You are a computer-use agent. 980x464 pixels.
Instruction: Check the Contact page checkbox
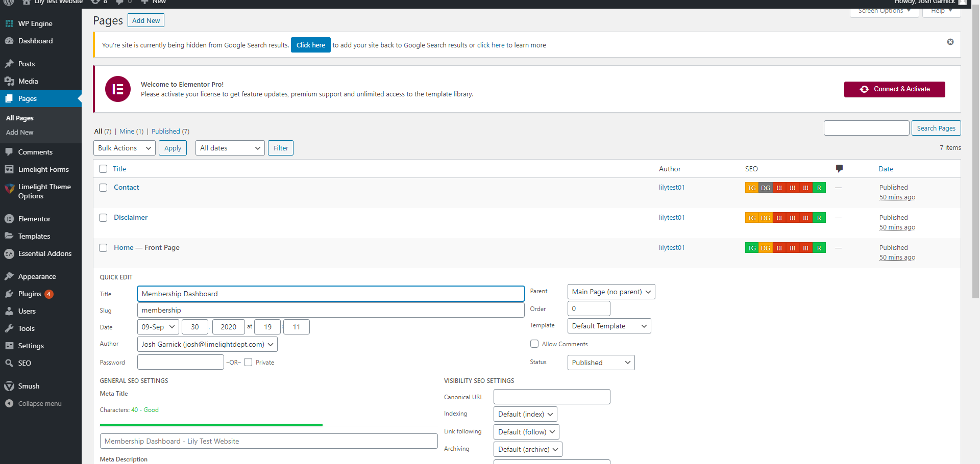pos(103,188)
